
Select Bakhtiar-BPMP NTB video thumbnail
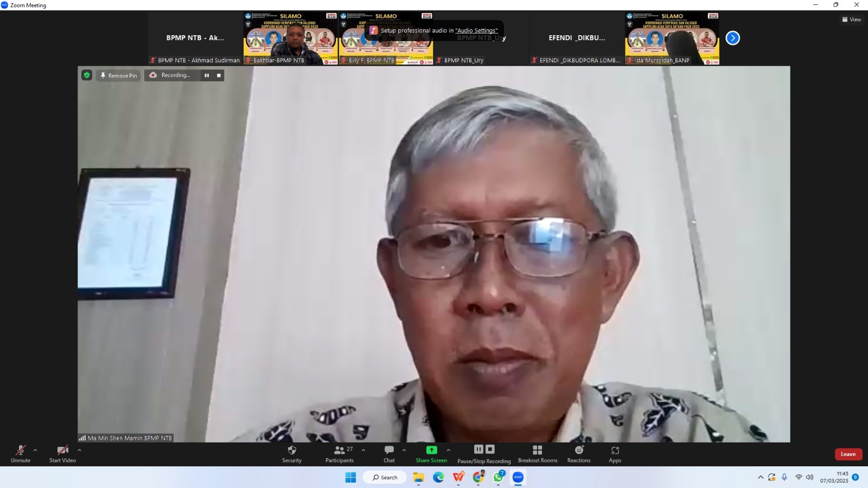tap(291, 38)
